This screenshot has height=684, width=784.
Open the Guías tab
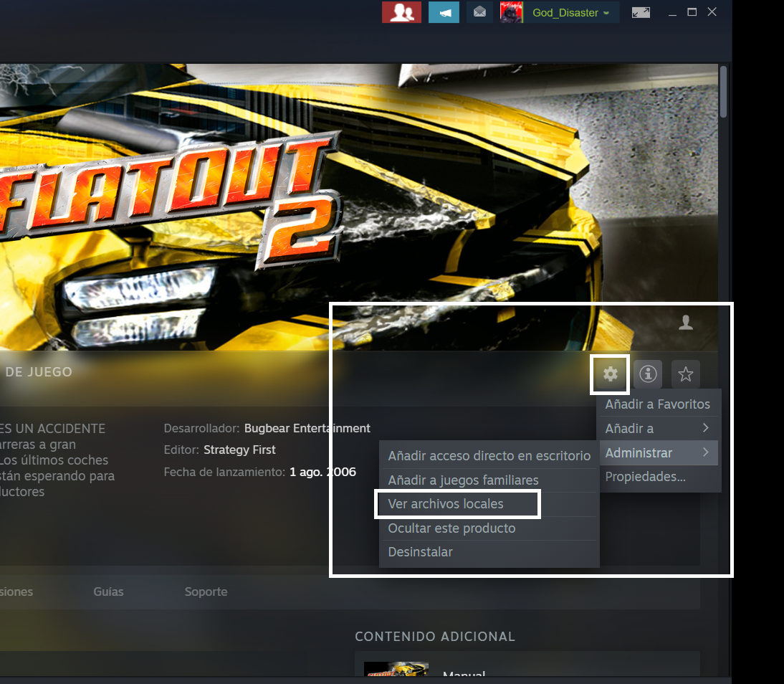[x=108, y=592]
